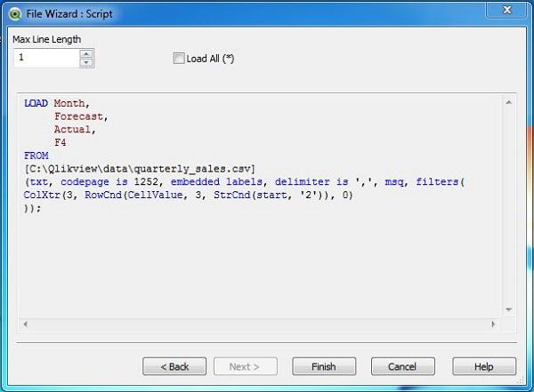Click the ColXtr filter expression

tap(188, 195)
